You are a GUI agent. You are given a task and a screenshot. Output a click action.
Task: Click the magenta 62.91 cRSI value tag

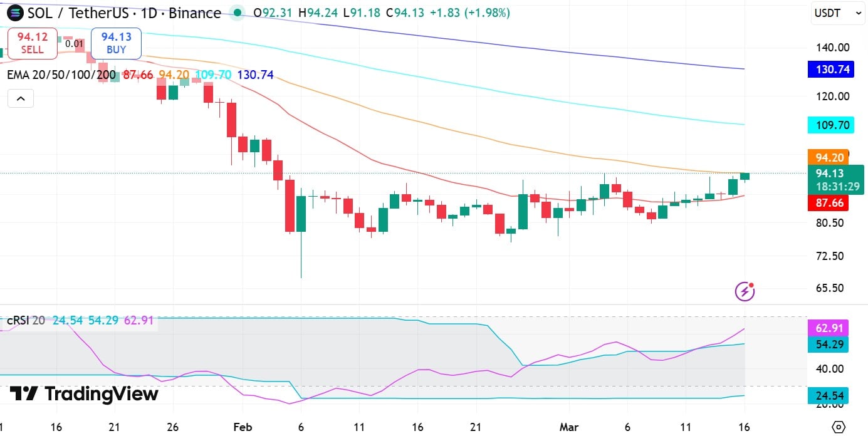click(829, 328)
